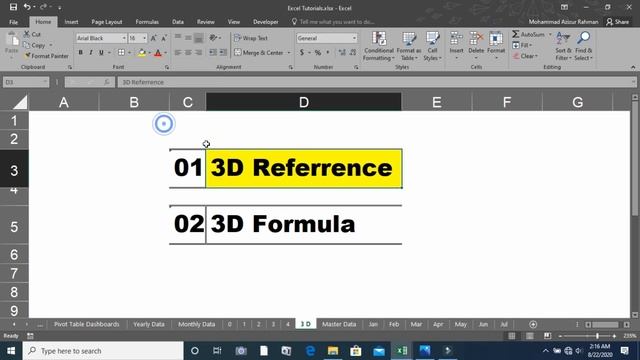Click the Cut command

point(32,34)
